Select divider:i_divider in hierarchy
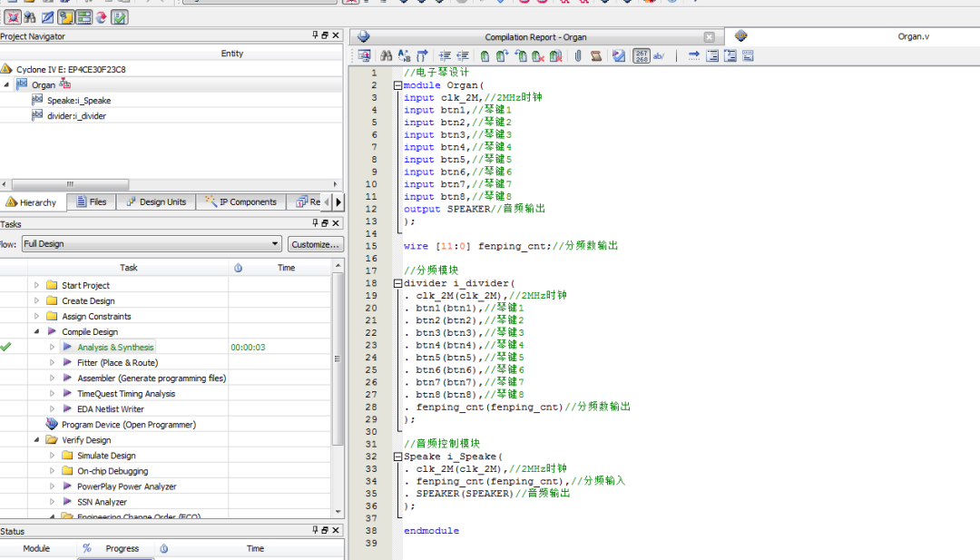The height and width of the screenshot is (560, 980). (76, 116)
